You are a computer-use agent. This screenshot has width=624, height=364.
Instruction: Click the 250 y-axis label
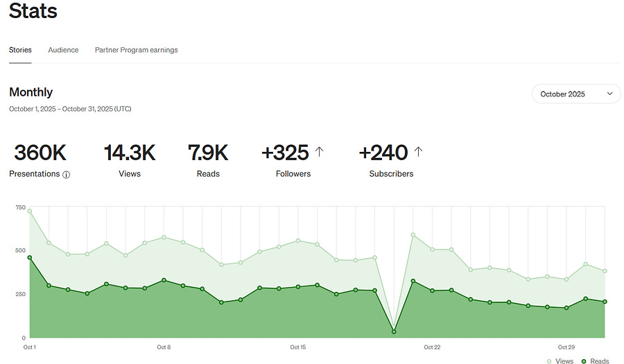tap(21, 294)
